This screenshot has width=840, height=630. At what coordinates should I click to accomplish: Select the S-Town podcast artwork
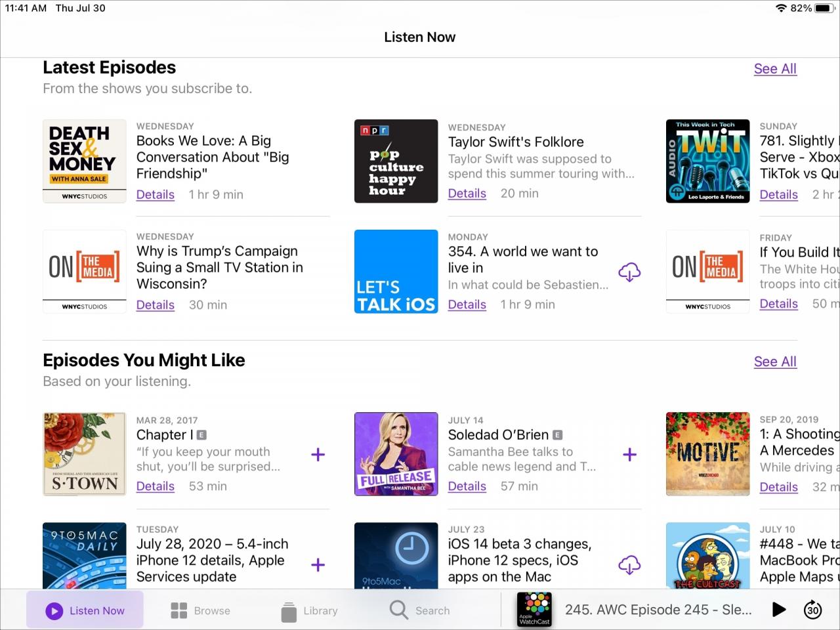(85, 454)
